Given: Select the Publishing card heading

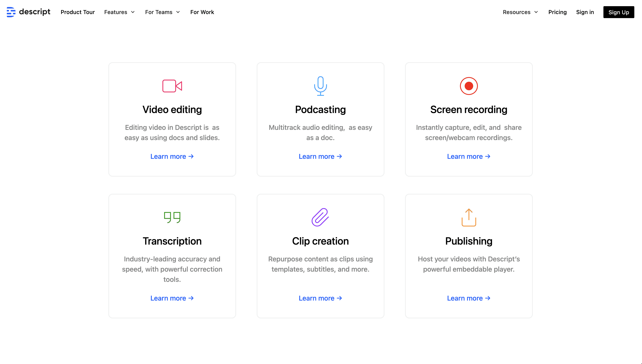Looking at the screenshot, I should (469, 241).
